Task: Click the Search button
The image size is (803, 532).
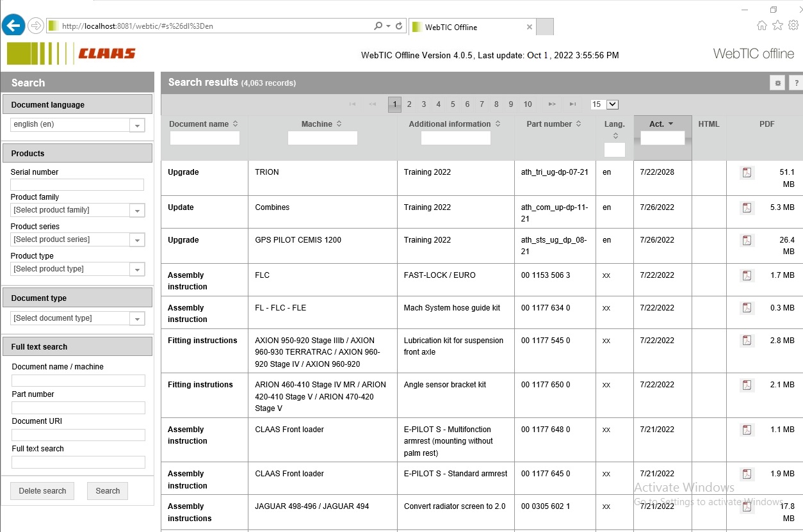Action: pos(108,491)
